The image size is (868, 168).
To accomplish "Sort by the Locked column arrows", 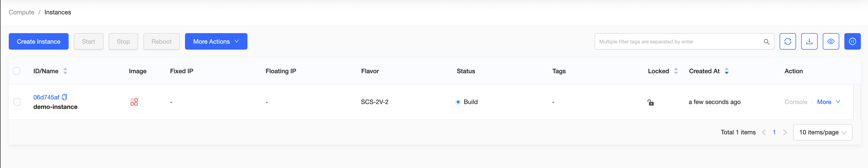I will [x=676, y=71].
